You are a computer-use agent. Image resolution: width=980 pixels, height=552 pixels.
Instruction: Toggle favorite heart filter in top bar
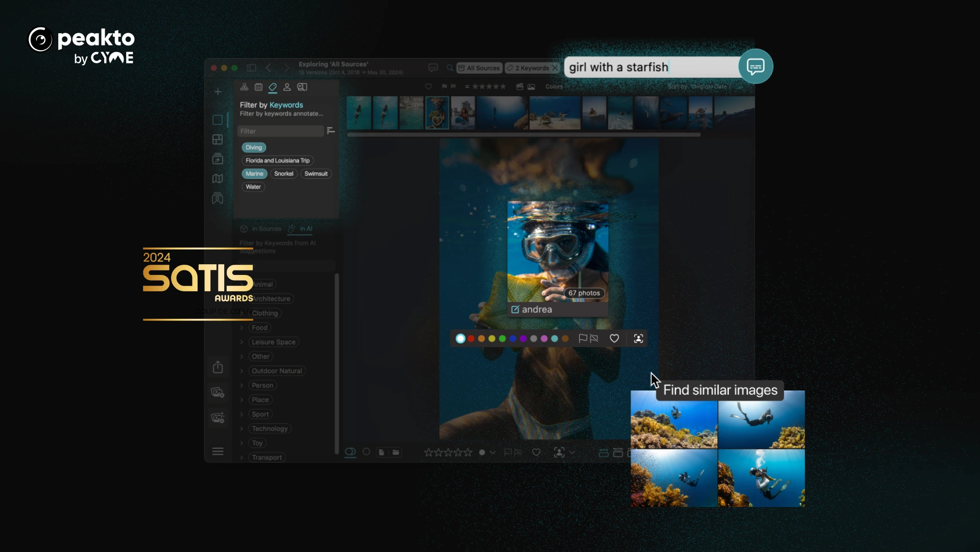pyautogui.click(x=428, y=86)
